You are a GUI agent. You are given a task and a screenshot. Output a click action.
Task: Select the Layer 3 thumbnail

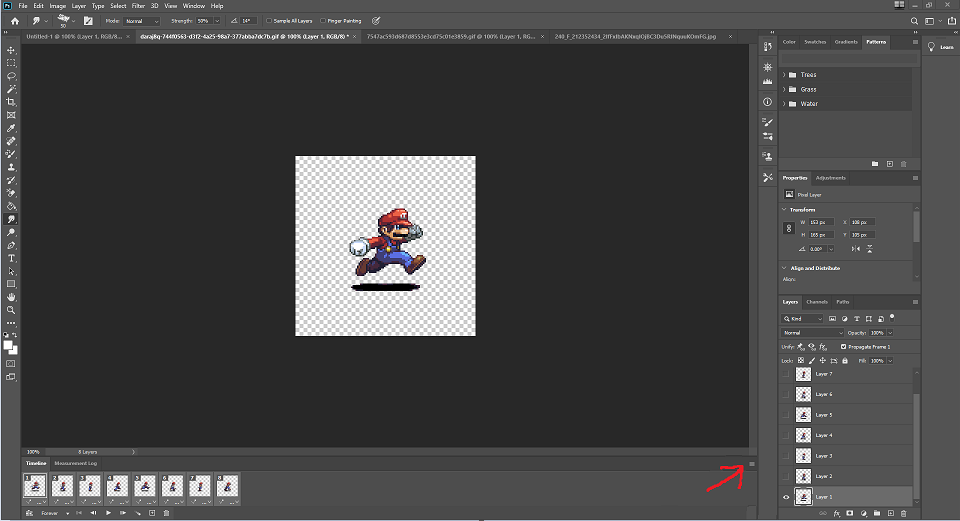(x=803, y=456)
